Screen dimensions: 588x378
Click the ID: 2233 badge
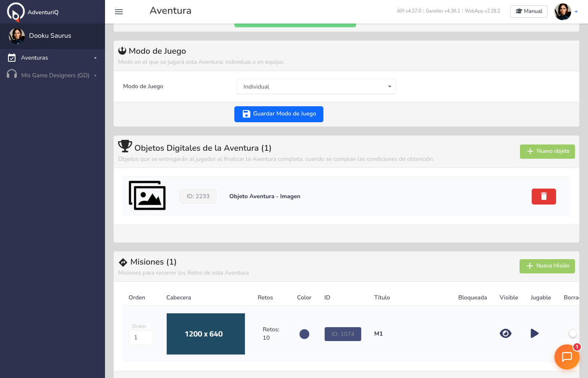pyautogui.click(x=198, y=196)
